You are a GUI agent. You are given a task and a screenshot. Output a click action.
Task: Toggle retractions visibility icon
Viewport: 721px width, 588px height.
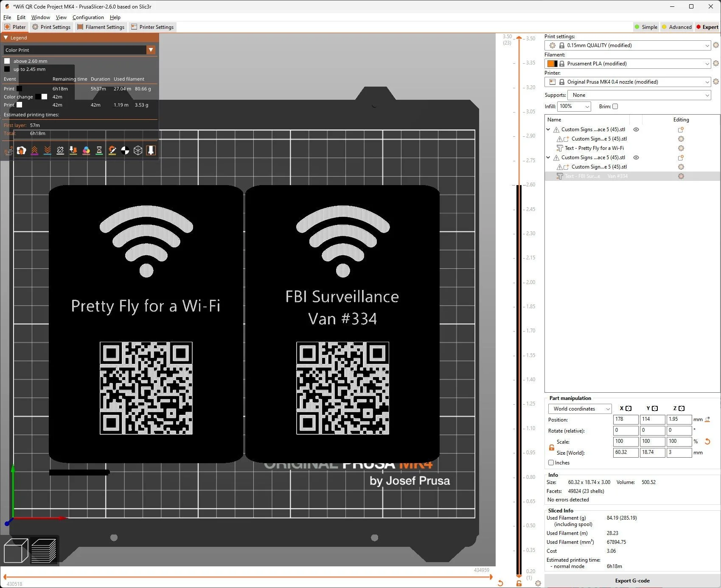coord(34,151)
